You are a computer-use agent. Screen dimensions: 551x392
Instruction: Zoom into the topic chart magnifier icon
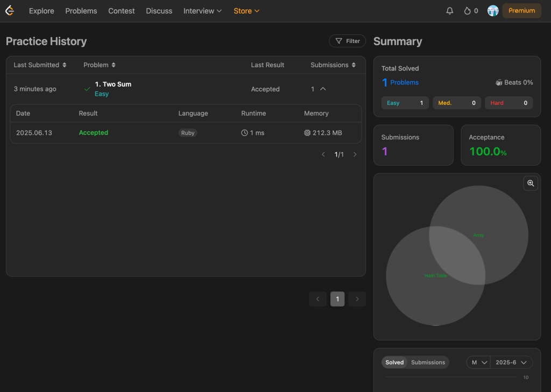pyautogui.click(x=531, y=183)
